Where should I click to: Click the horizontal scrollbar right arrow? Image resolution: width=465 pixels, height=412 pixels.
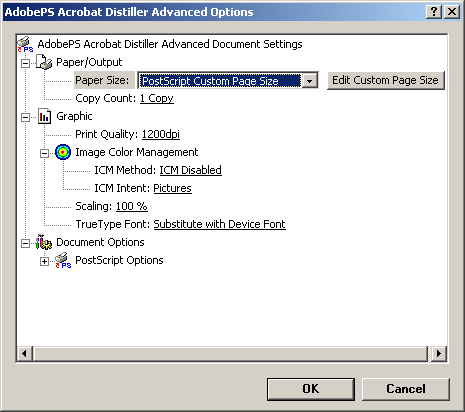click(x=439, y=353)
